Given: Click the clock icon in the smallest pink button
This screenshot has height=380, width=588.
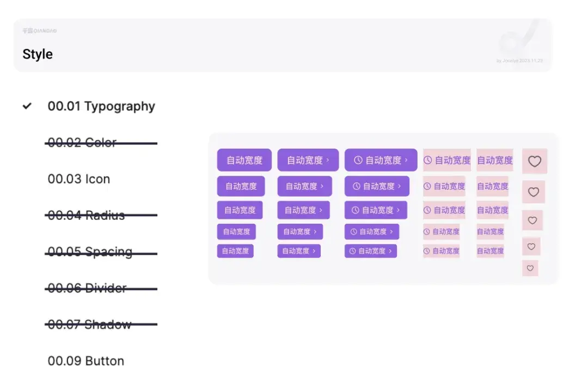Looking at the screenshot, I should pyautogui.click(x=426, y=251).
